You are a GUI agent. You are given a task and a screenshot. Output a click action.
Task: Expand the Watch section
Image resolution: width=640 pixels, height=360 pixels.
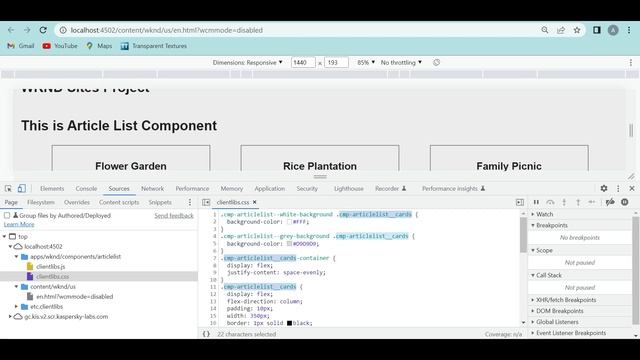[x=532, y=214]
